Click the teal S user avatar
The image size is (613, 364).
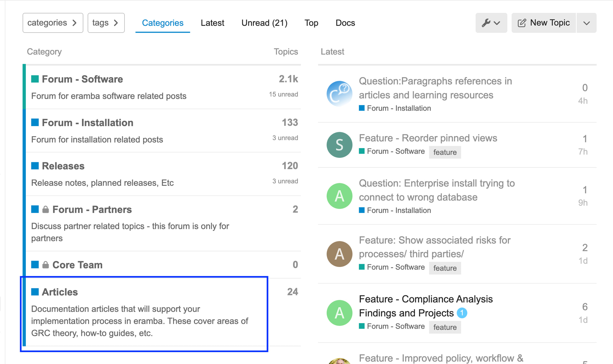339,145
